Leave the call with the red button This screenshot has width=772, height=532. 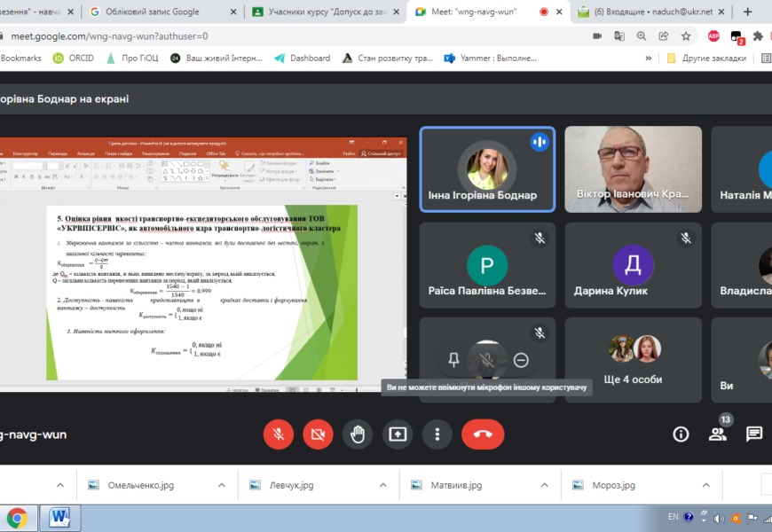483,434
